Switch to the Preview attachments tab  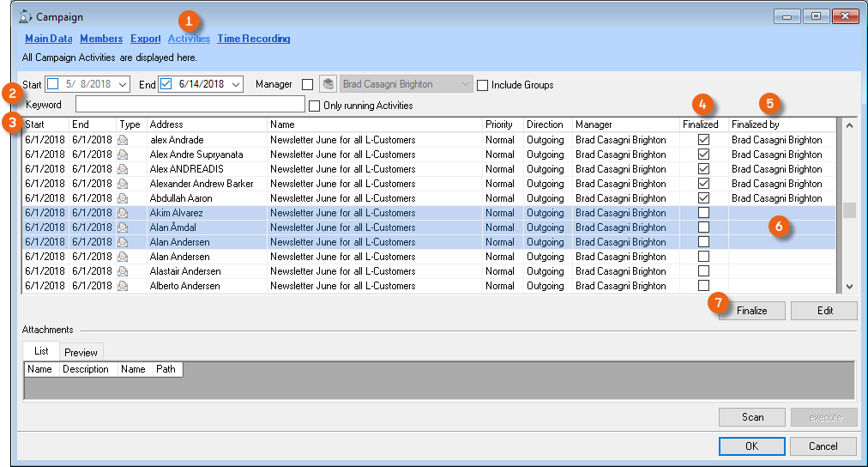81,352
